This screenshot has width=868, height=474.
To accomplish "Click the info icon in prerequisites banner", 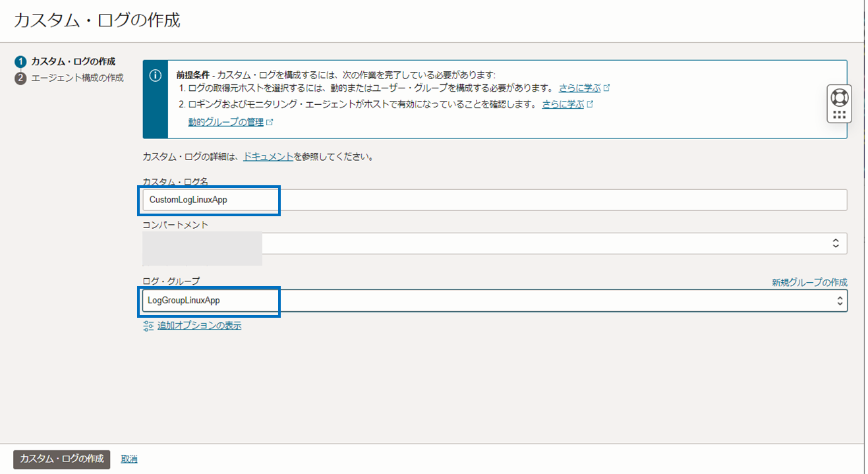I will tap(156, 76).
